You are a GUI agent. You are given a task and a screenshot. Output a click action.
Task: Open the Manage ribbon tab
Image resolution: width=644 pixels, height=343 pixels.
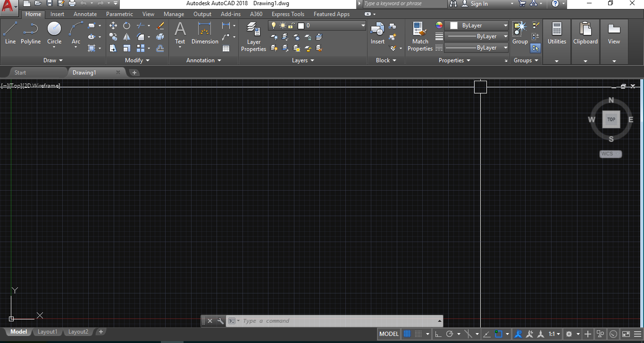click(174, 14)
